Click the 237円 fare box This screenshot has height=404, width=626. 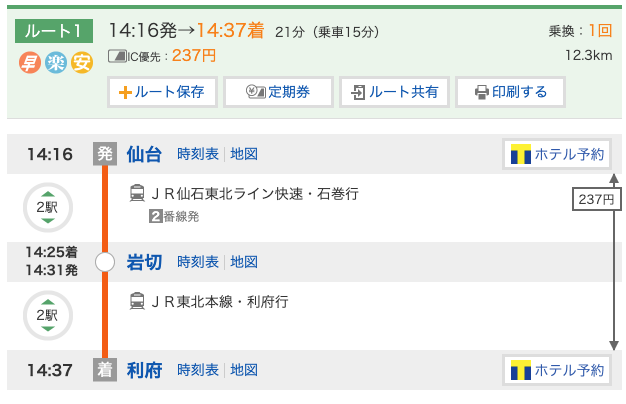597,199
